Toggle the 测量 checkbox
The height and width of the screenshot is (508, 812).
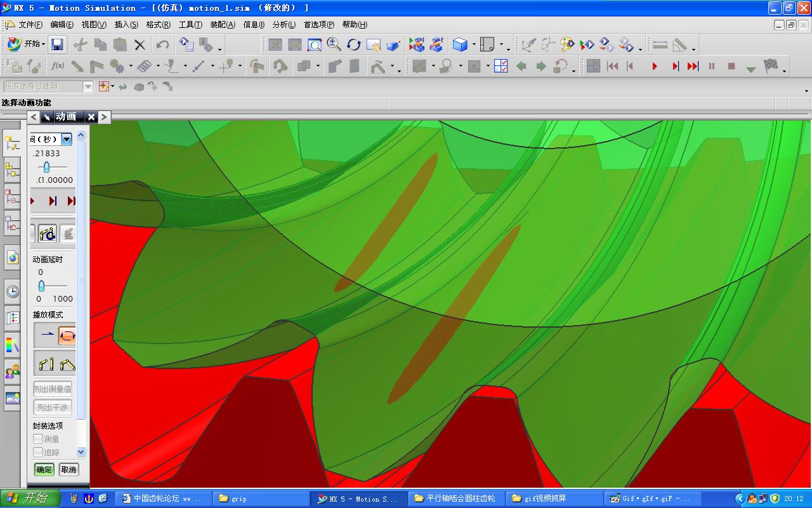(x=38, y=439)
